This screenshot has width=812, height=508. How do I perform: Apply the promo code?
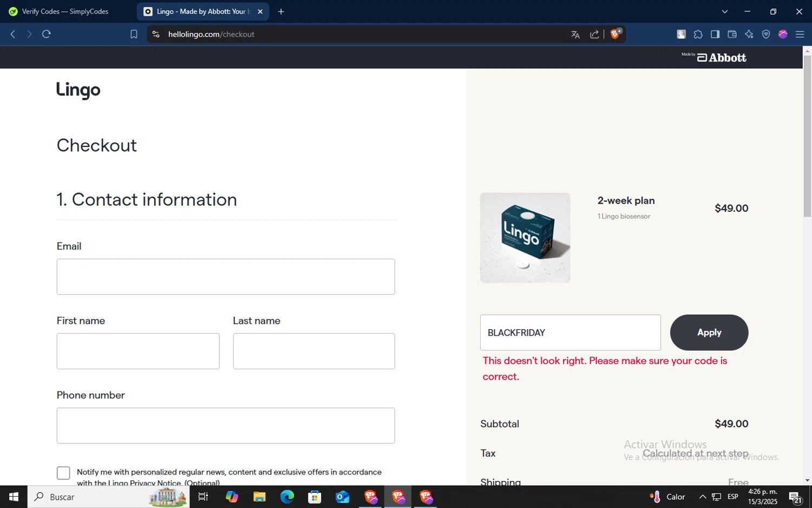[709, 333]
